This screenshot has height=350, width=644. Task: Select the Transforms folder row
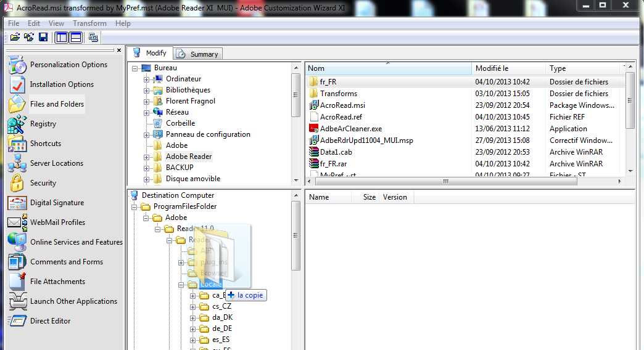[x=465, y=94]
